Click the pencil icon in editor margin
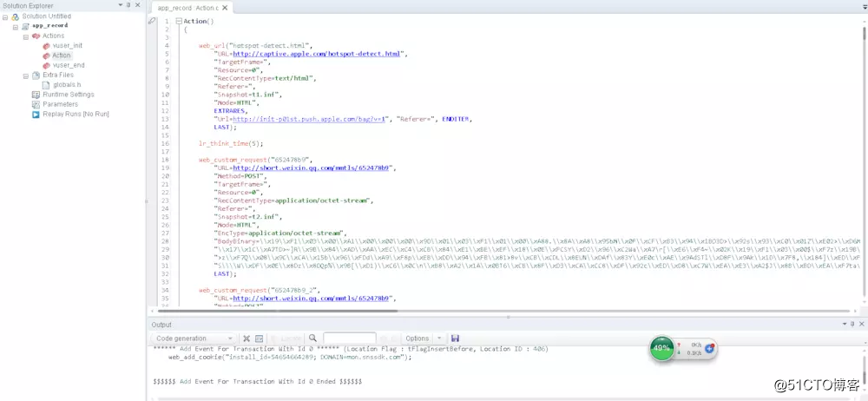The height and width of the screenshot is (401, 868). 152,21
